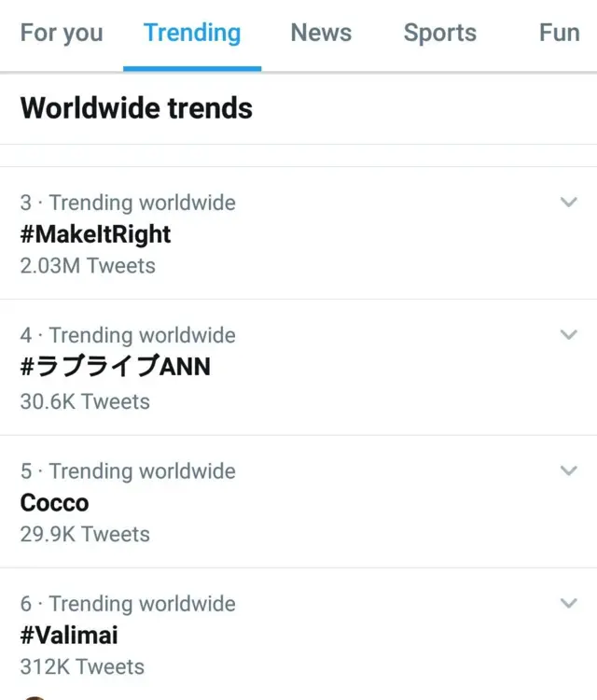Click the 2.03M Tweets count

(88, 265)
